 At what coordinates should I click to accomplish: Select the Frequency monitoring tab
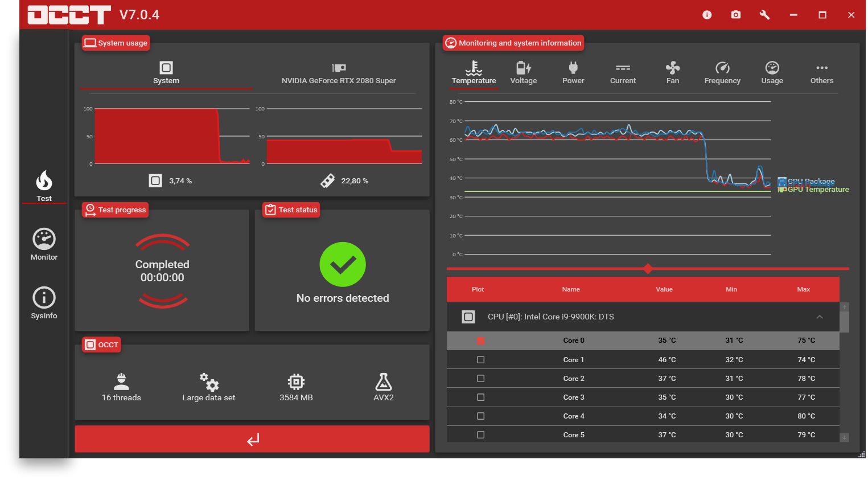(x=722, y=73)
